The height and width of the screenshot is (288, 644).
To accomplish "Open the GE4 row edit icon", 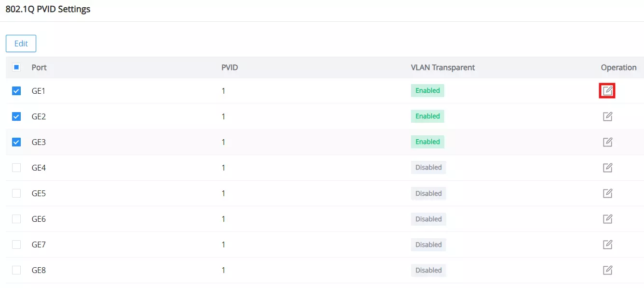I will [x=607, y=168].
